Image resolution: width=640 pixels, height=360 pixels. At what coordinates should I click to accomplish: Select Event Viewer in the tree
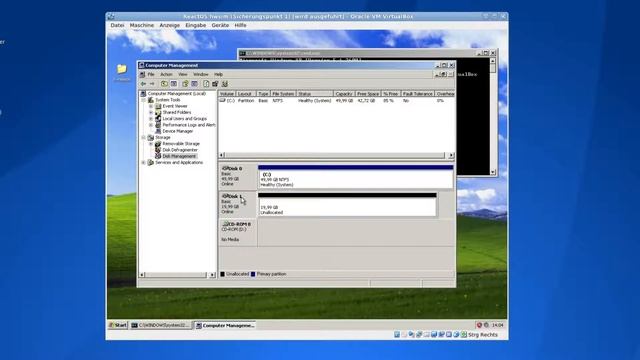coord(175,106)
